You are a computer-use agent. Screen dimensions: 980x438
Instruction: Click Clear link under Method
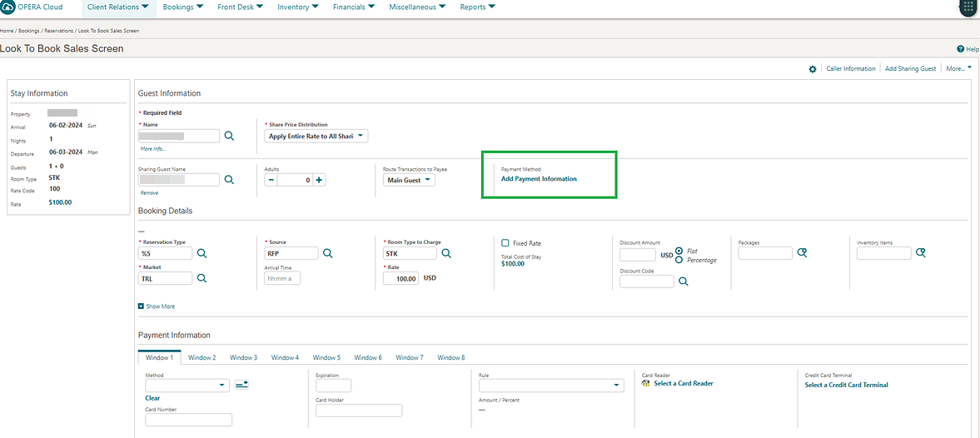click(x=152, y=398)
